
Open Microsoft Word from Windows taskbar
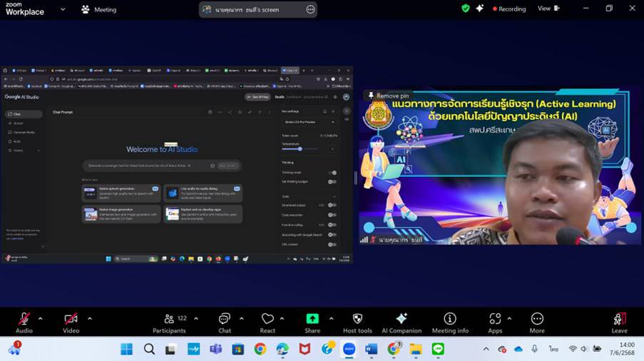[x=371, y=349]
